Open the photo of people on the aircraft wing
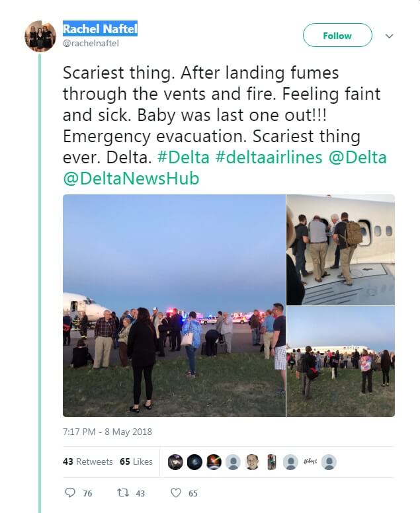420x513 pixels. (341, 249)
